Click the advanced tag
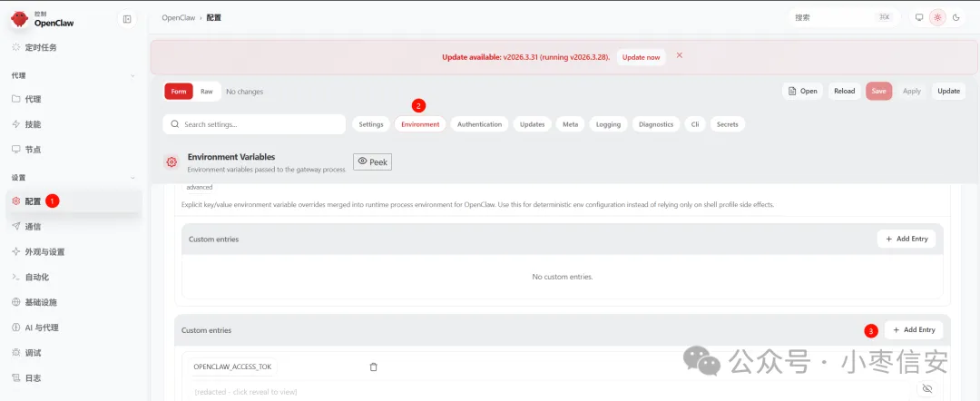Viewport: 980px width, 401px height. point(200,187)
